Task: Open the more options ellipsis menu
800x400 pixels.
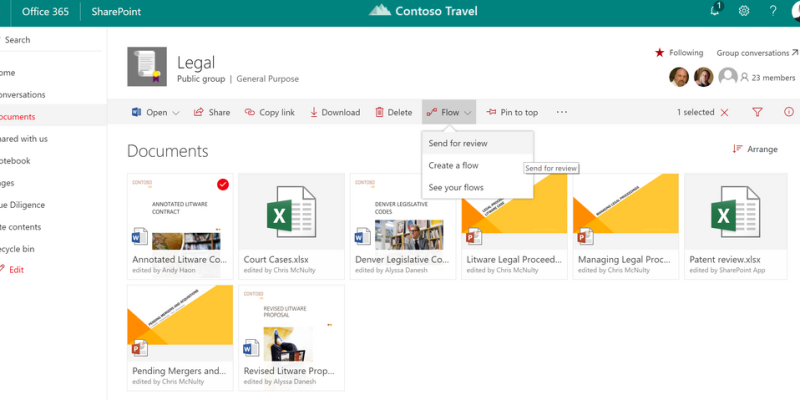Action: point(562,112)
